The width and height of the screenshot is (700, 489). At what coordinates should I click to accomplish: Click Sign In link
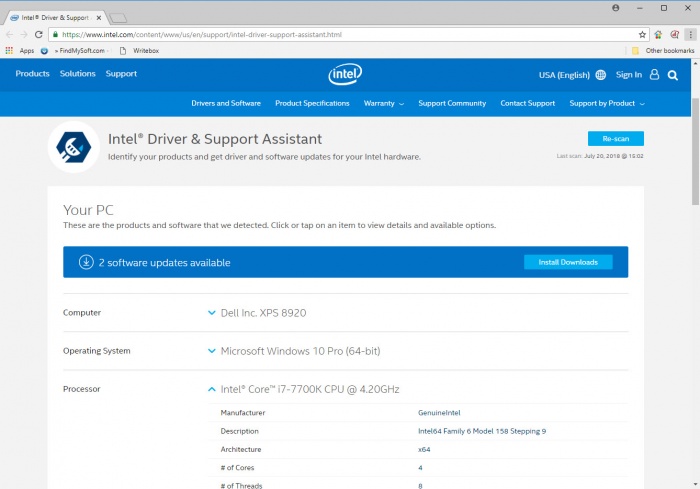tap(629, 75)
